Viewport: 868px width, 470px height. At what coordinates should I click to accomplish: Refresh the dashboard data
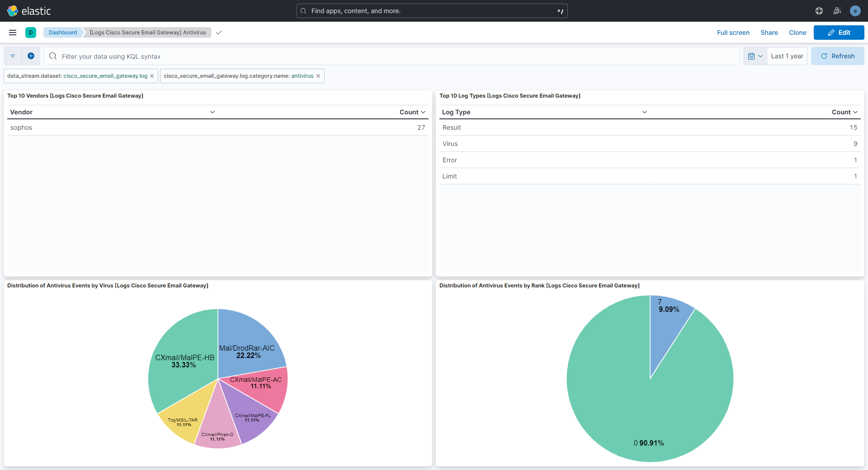click(x=838, y=56)
